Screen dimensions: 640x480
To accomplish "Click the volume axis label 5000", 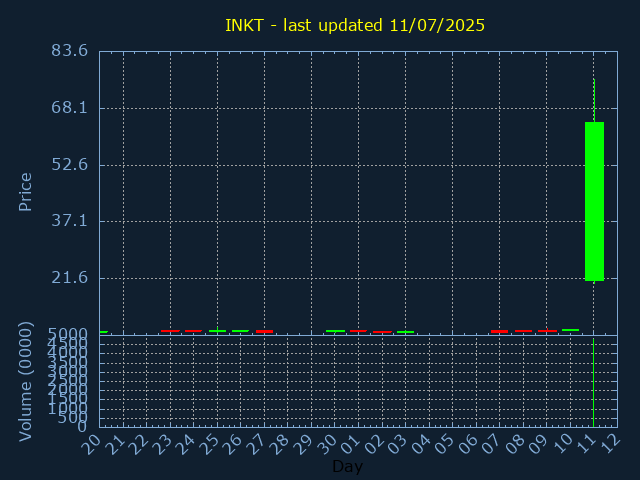I will (67, 333).
